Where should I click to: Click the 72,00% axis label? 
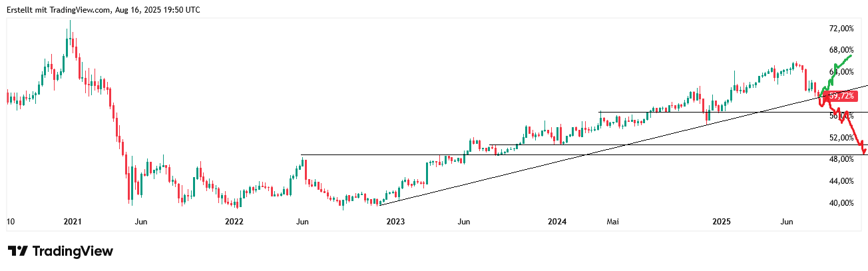click(841, 29)
